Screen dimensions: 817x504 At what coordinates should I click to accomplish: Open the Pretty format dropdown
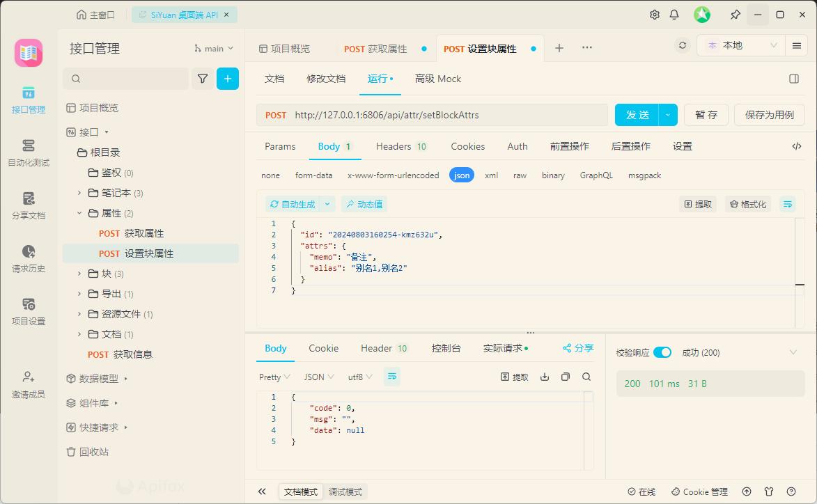tap(274, 377)
